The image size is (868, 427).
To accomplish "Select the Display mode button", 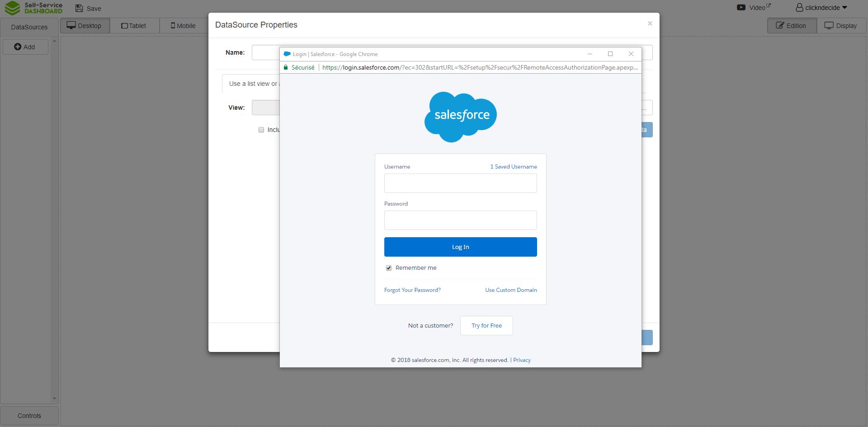I will point(841,26).
